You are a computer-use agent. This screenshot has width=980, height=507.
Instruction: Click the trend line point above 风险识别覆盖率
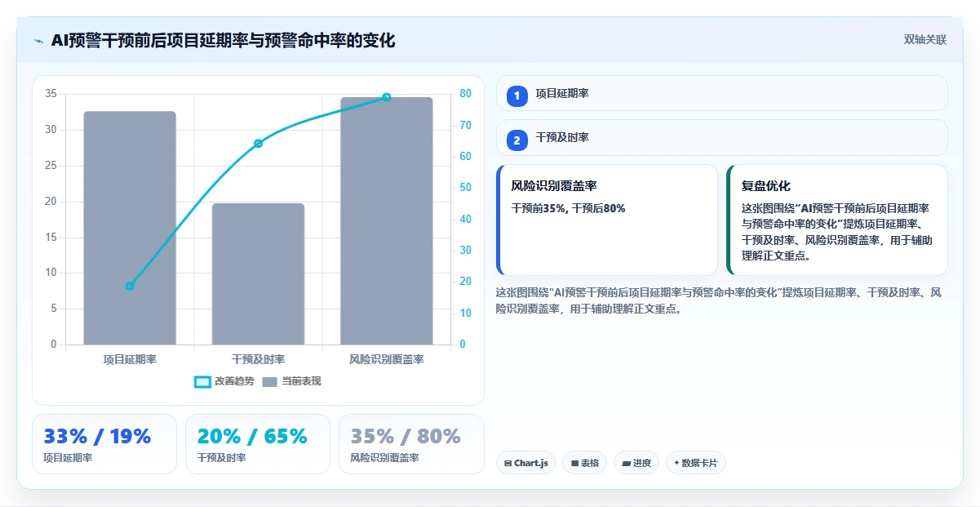(x=387, y=97)
